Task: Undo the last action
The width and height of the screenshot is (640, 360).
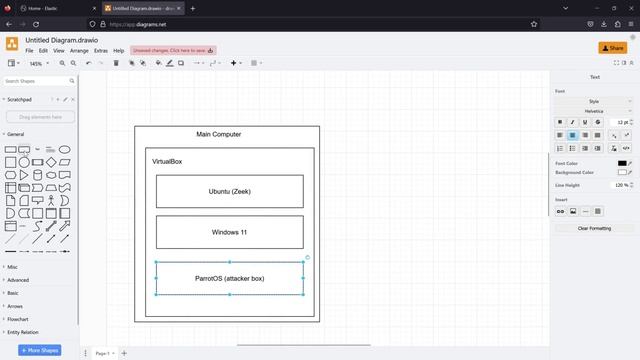Action: [x=89, y=63]
